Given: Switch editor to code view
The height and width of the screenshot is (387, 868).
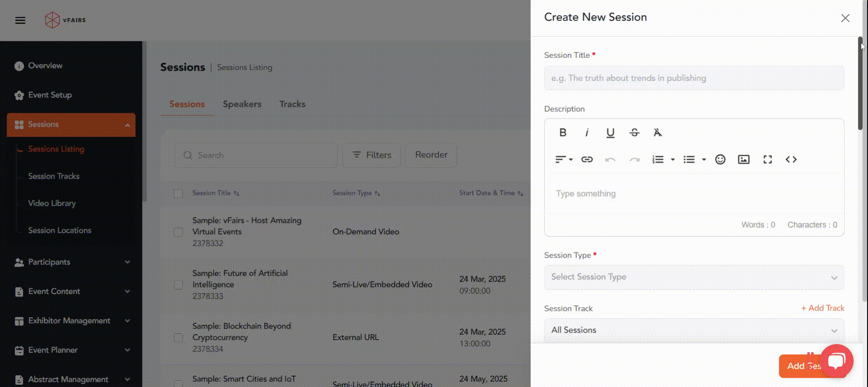Looking at the screenshot, I should pos(791,159).
